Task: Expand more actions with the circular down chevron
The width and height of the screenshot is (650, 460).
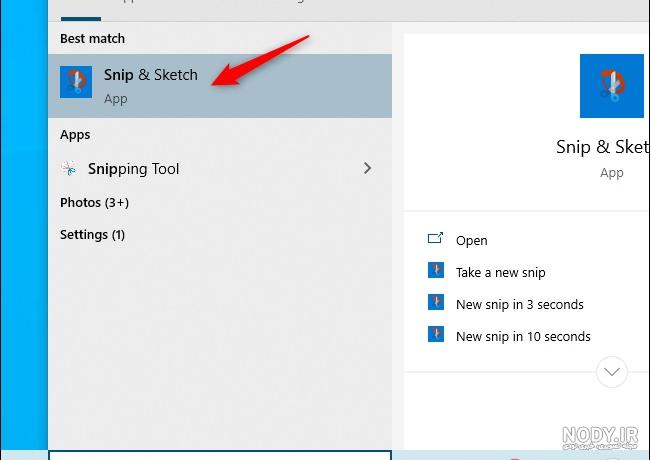Action: (612, 372)
